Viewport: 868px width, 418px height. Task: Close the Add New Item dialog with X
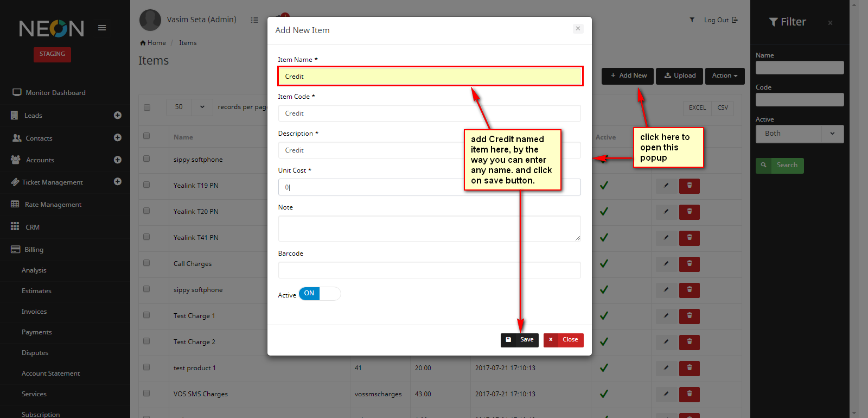click(x=578, y=29)
